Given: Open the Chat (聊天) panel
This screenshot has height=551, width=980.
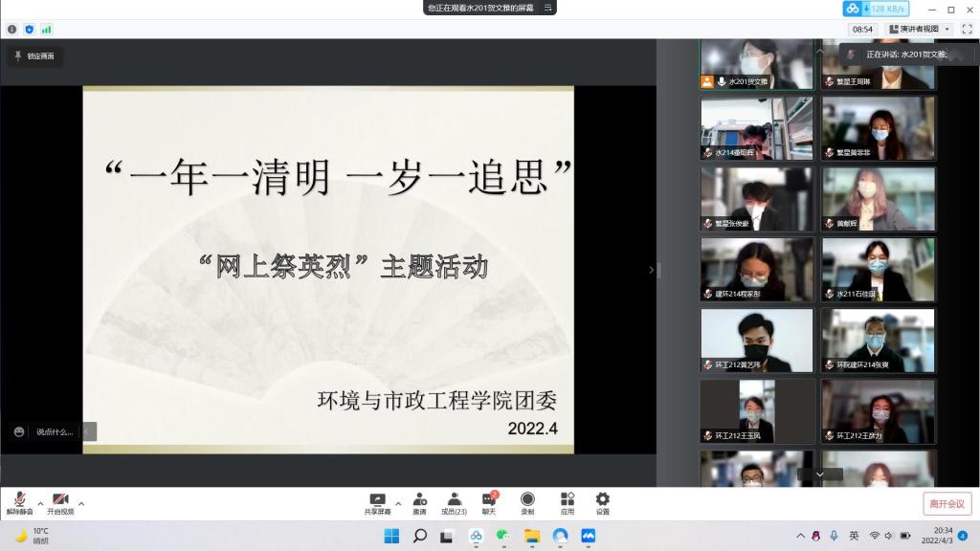Looking at the screenshot, I should [x=489, y=499].
